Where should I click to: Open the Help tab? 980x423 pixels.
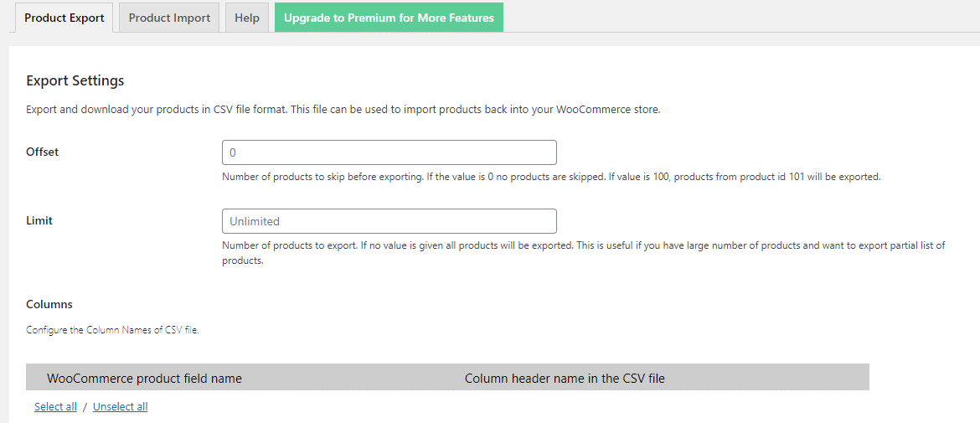[247, 18]
